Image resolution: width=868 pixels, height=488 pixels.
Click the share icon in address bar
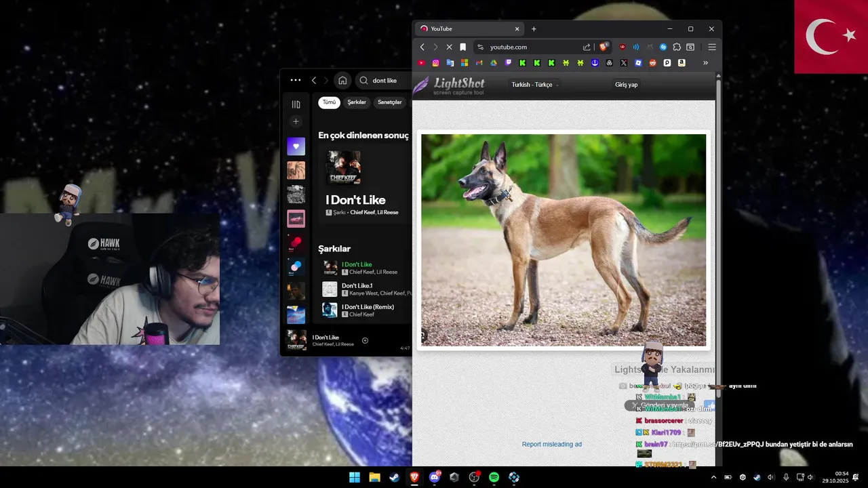tap(587, 47)
